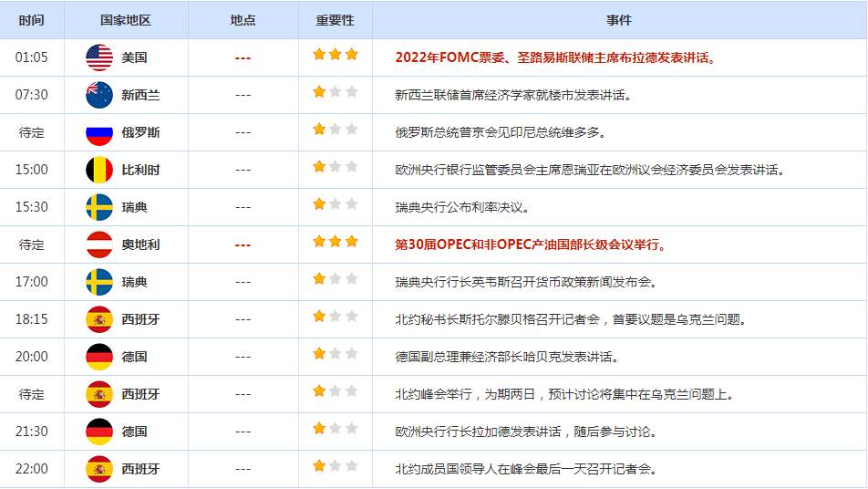Open the 第30届OPEC和非OPEC meeting event

point(532,244)
